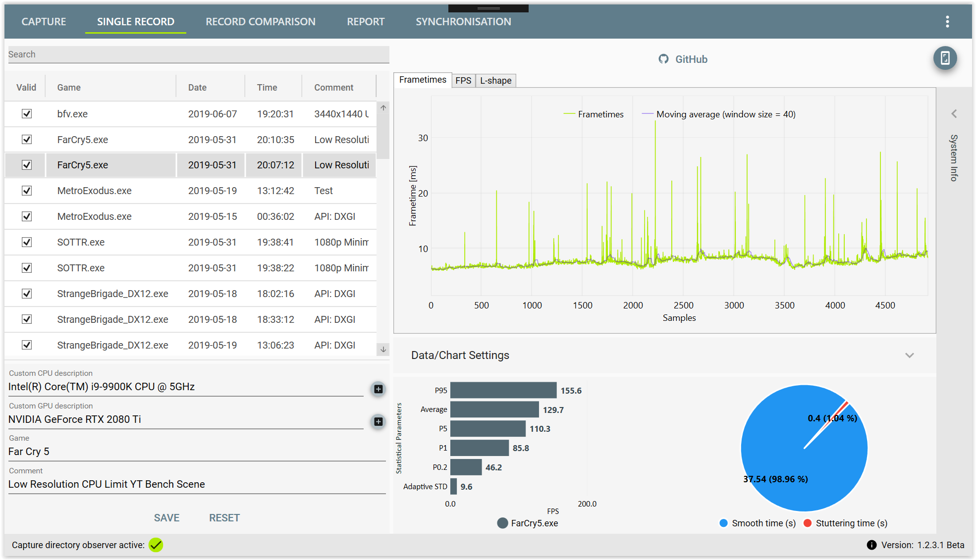Uncheck the bfv.exe valid checkbox

27,114
